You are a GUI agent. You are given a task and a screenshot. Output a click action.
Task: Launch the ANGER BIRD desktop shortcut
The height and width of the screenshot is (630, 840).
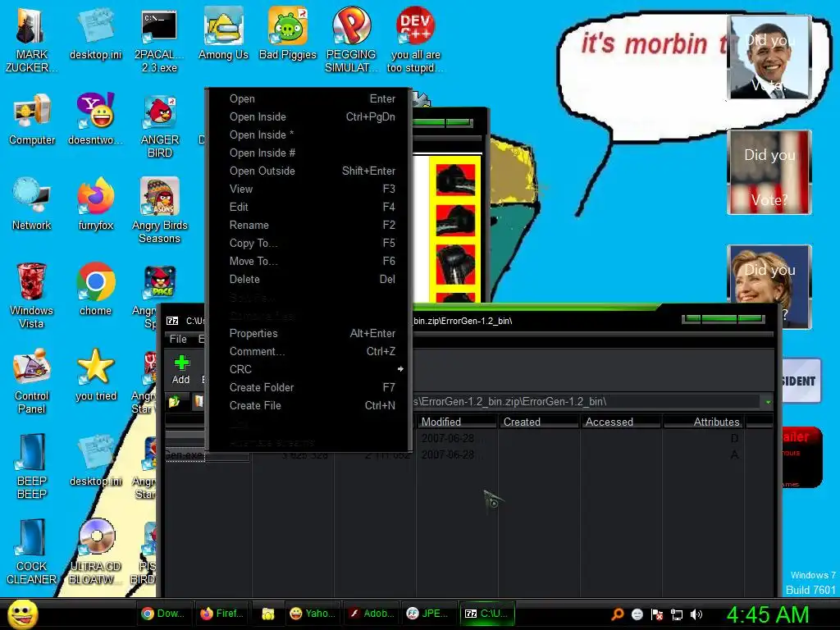point(160,126)
